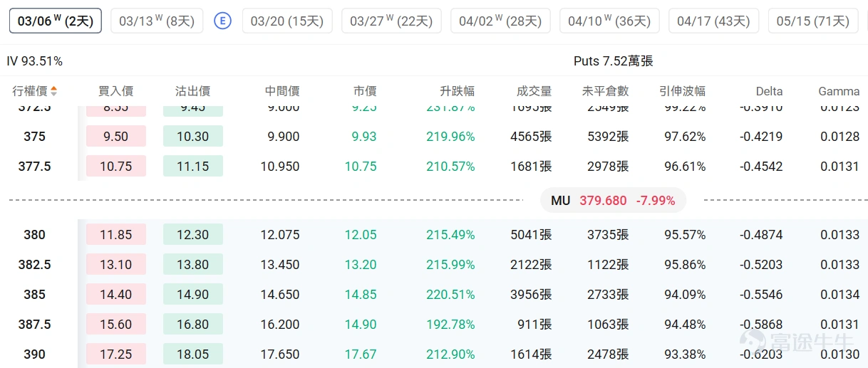868x368 pixels.
Task: Switch to 03/13 (8天) expiry tab
Action: (x=157, y=21)
